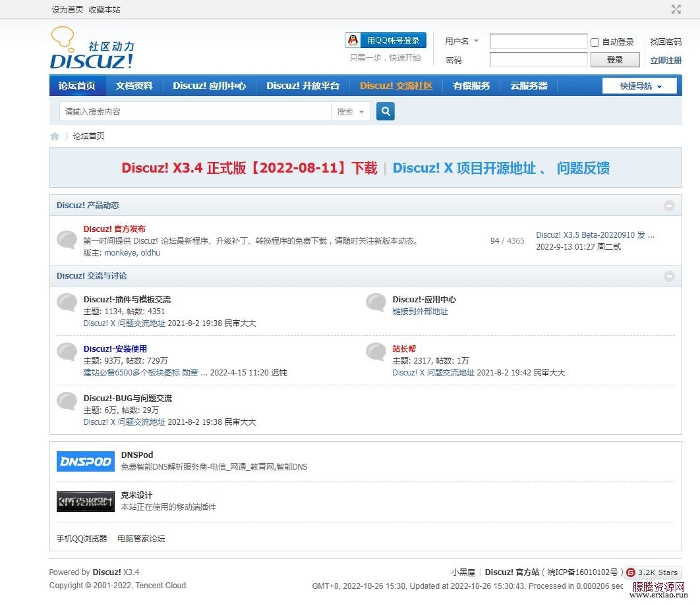The image size is (700, 606).
Task: Click the home icon in breadcrumb
Action: (x=55, y=136)
